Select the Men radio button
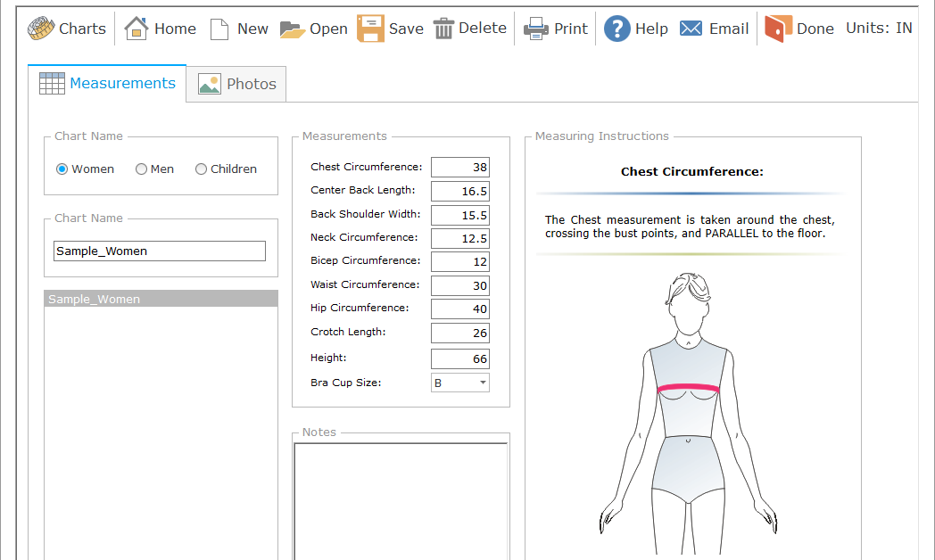Viewport: 935px width, 560px height. coord(141,169)
